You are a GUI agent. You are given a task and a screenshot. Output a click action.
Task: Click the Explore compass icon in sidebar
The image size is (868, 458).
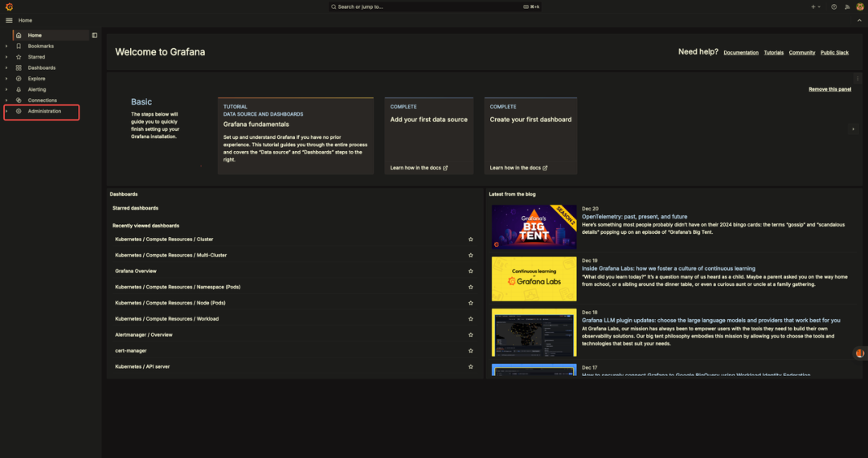(18, 79)
